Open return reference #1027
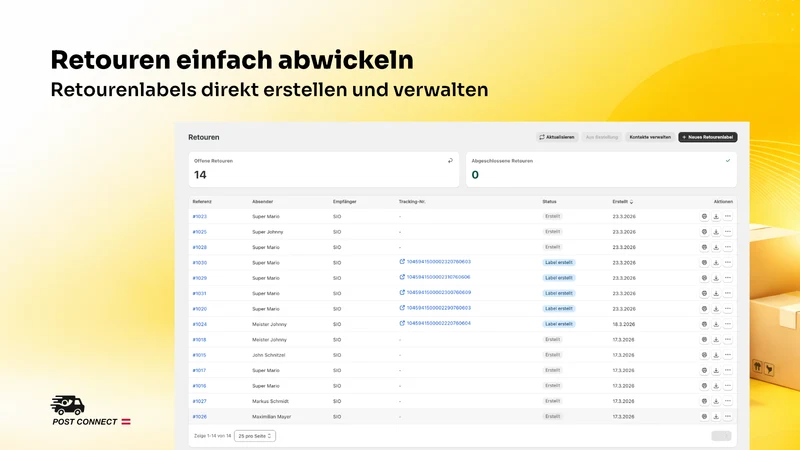800x450 pixels. pyautogui.click(x=199, y=401)
